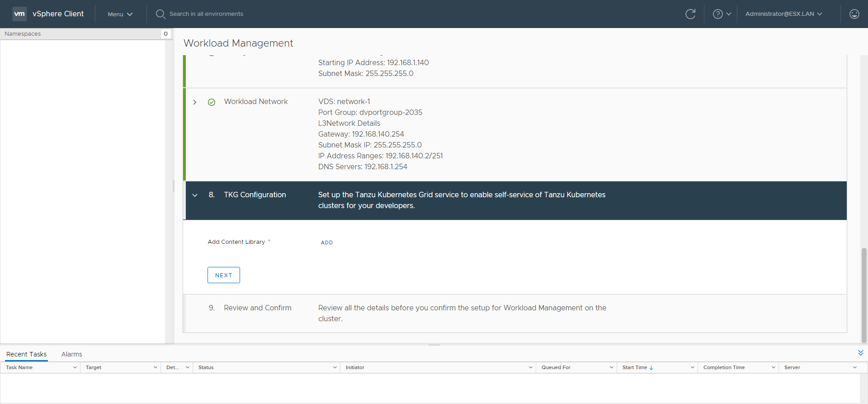Screen dimensions: 868x404
Task: Click the VMware vm logo icon
Action: click(x=19, y=14)
